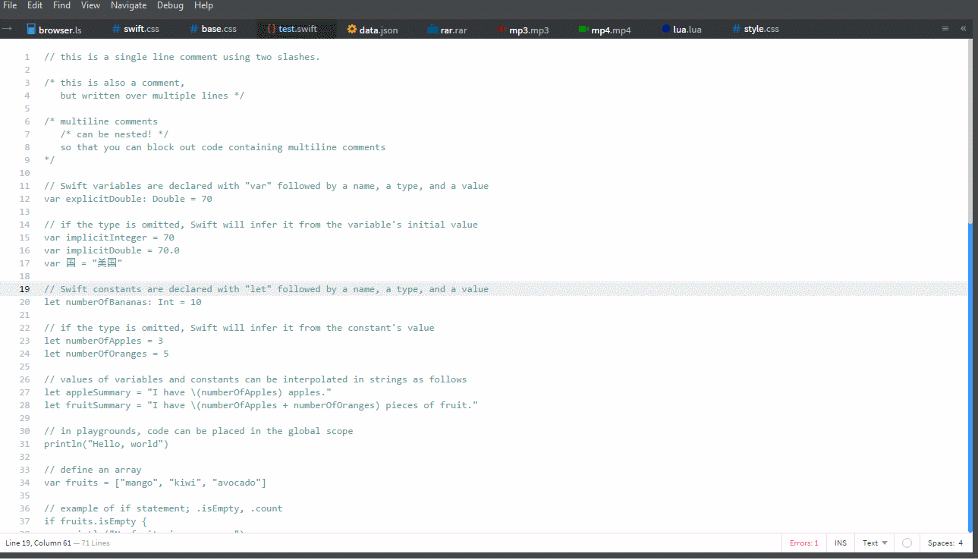Screen dimensions: 978x560
Task: Click the 'let numberOfOranges = 5' line
Action: [106, 354]
